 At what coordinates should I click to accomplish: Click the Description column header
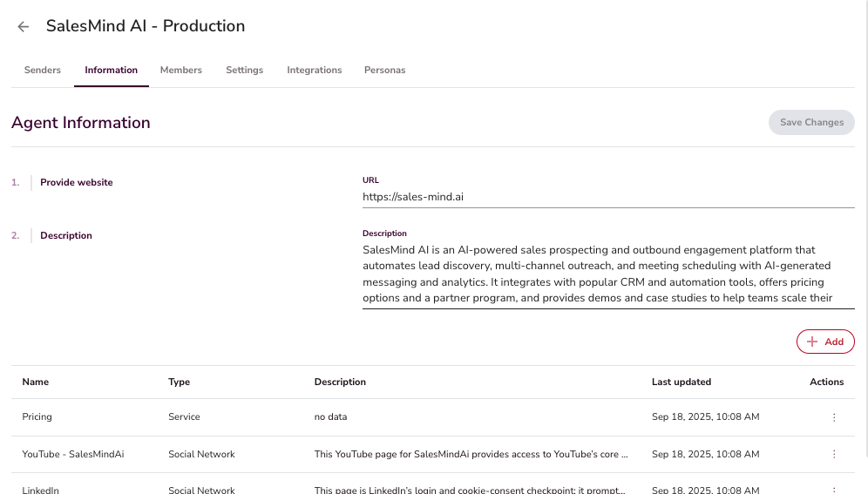tap(340, 382)
